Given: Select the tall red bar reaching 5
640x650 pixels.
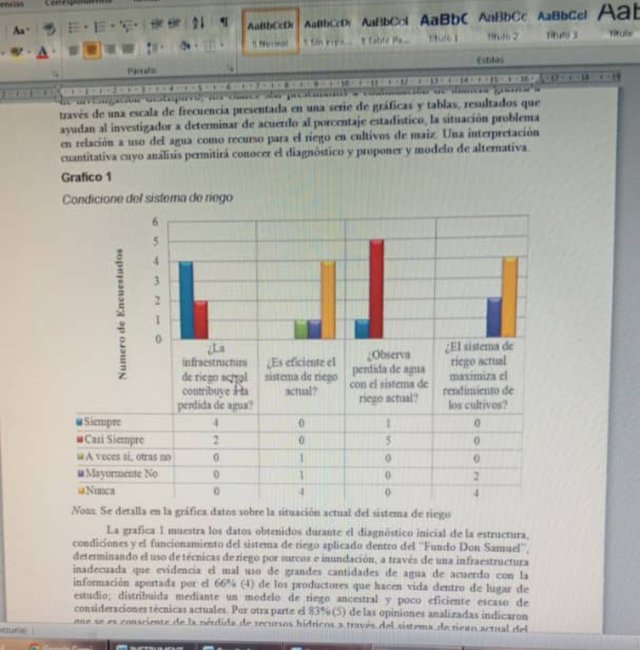Looking at the screenshot, I should pyautogui.click(x=376, y=289).
